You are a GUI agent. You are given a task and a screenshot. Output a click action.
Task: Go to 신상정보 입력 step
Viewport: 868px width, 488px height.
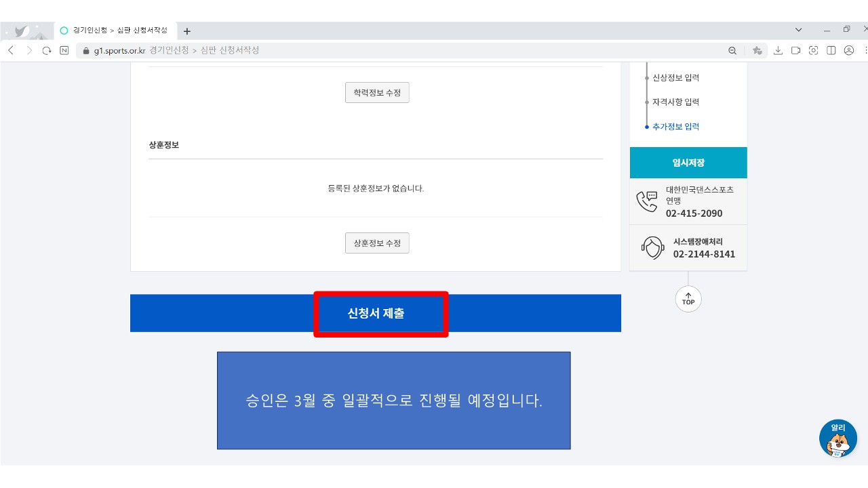point(675,78)
